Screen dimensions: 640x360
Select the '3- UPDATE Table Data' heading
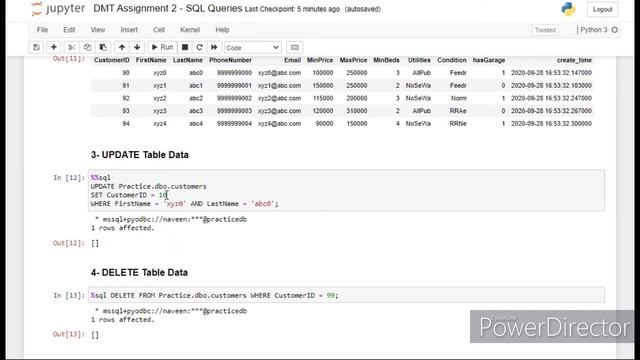[x=140, y=155]
